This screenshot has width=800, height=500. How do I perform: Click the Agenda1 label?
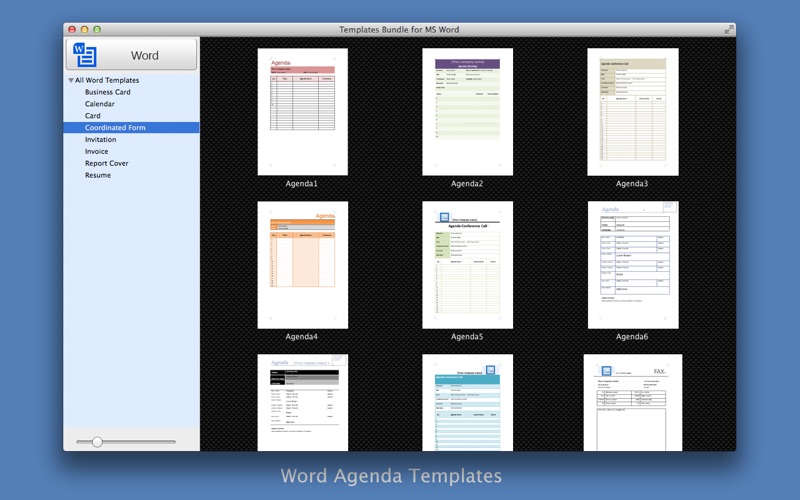click(302, 184)
